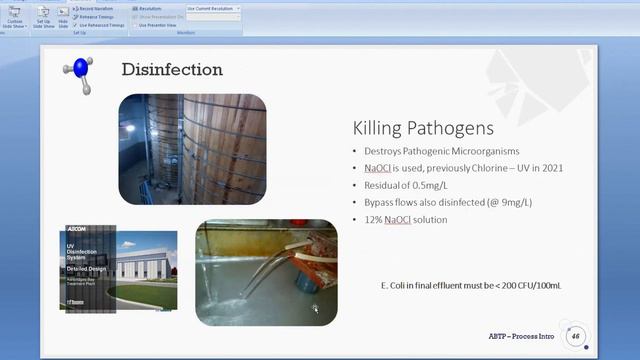The image size is (640, 360).
Task: Click the Bypass flows also disinfected bullet
Action: [x=448, y=202]
